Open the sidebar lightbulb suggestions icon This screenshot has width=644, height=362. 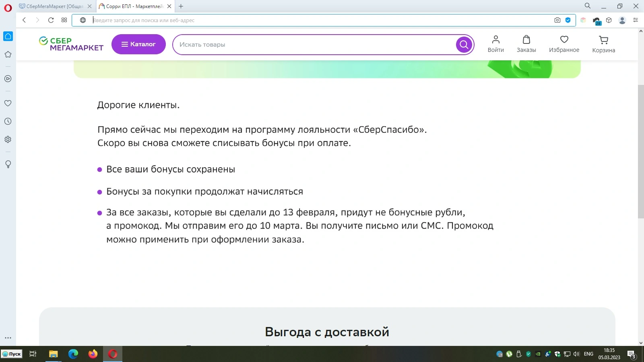(x=8, y=164)
